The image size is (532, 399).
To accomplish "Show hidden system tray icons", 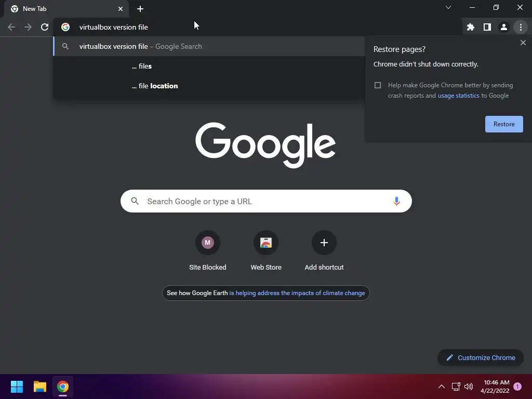I will point(442,387).
